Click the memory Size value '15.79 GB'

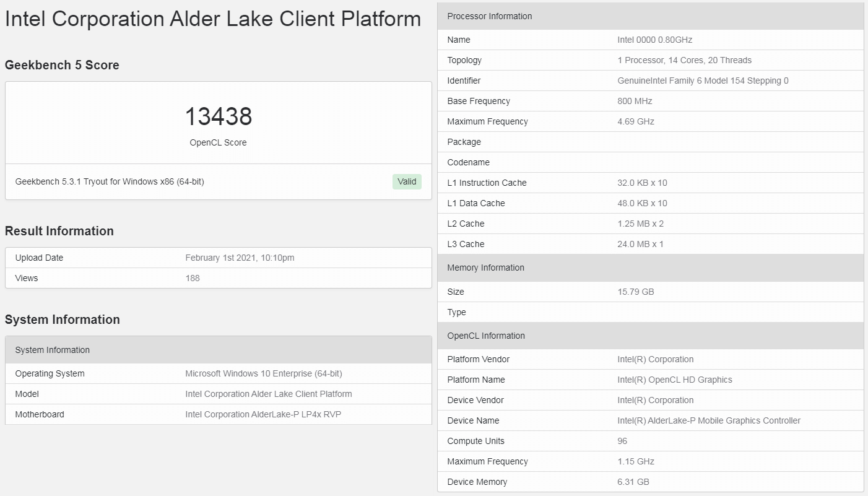(636, 292)
